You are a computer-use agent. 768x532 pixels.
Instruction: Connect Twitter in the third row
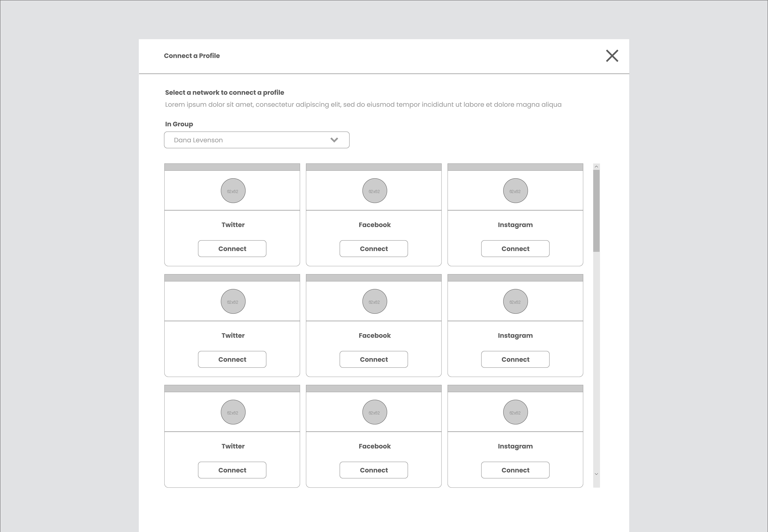(x=232, y=470)
